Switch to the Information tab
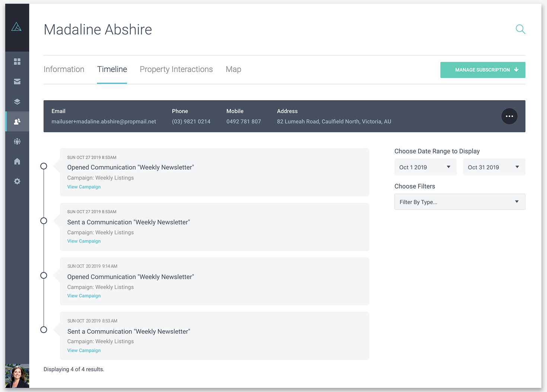Screen dimensions: 547x392 click(64, 69)
